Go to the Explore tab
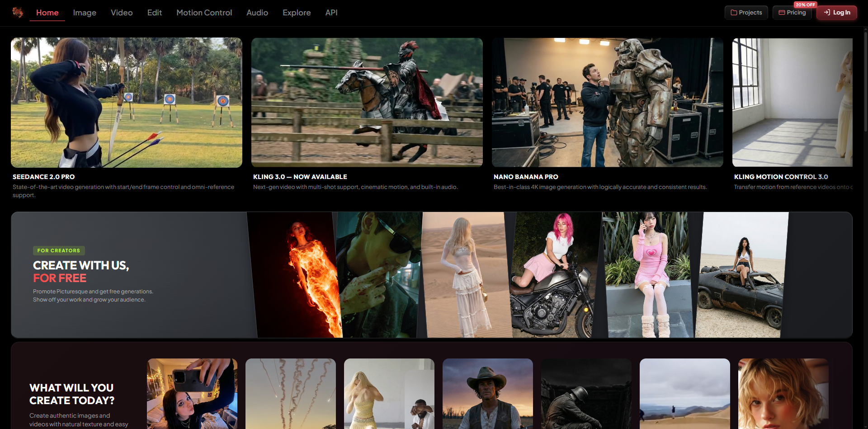868x429 pixels. [297, 13]
